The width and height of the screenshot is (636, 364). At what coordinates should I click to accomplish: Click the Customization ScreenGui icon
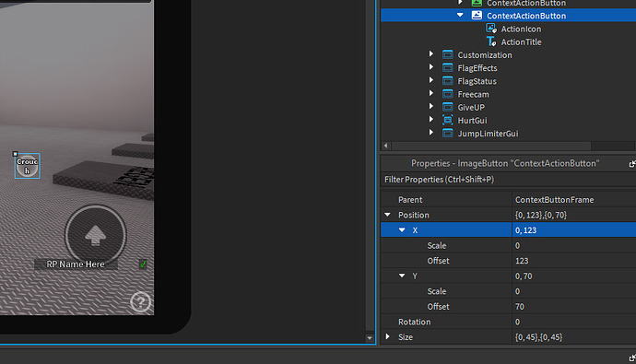(447, 54)
